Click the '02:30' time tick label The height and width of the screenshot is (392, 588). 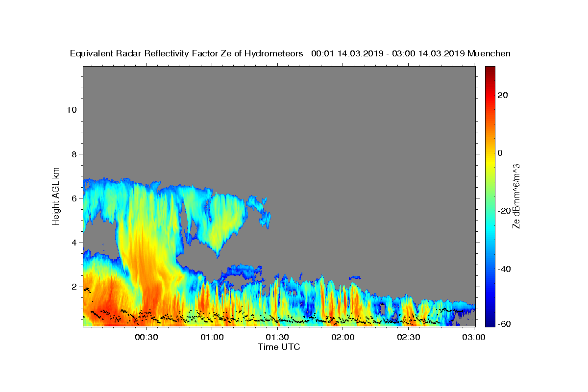[409, 337]
